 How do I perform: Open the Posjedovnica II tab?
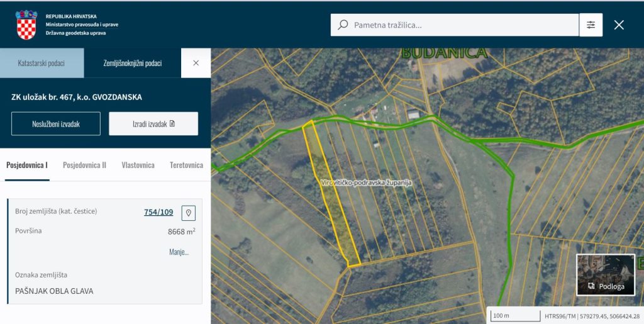pyautogui.click(x=84, y=165)
